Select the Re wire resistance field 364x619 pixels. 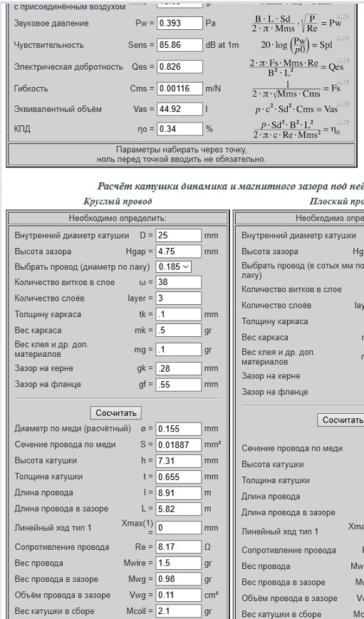click(x=179, y=547)
